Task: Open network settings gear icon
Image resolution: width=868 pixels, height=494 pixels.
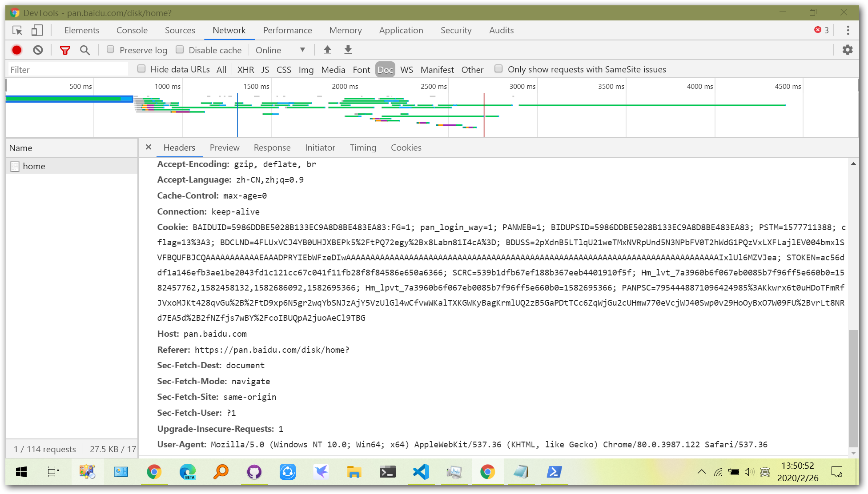Action: click(x=848, y=50)
